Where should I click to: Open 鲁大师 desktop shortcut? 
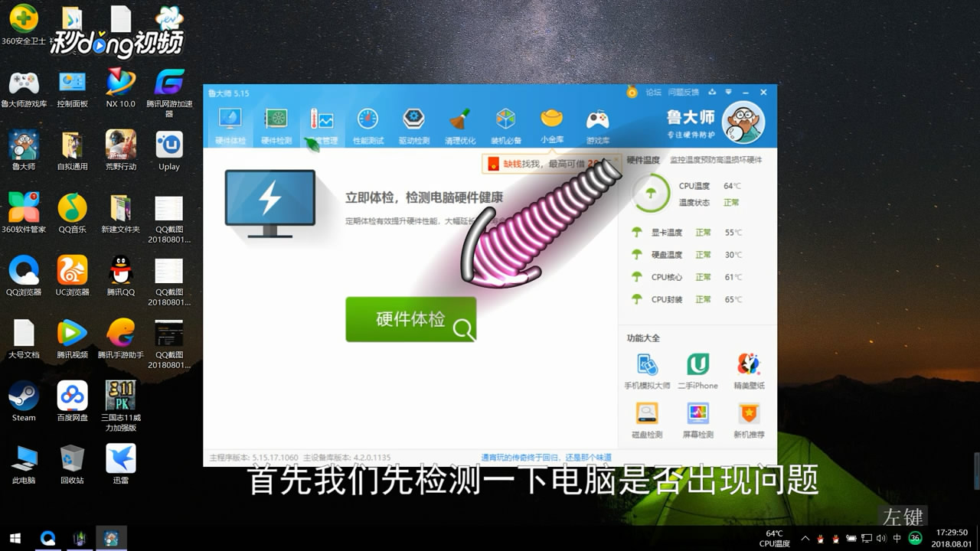24,151
